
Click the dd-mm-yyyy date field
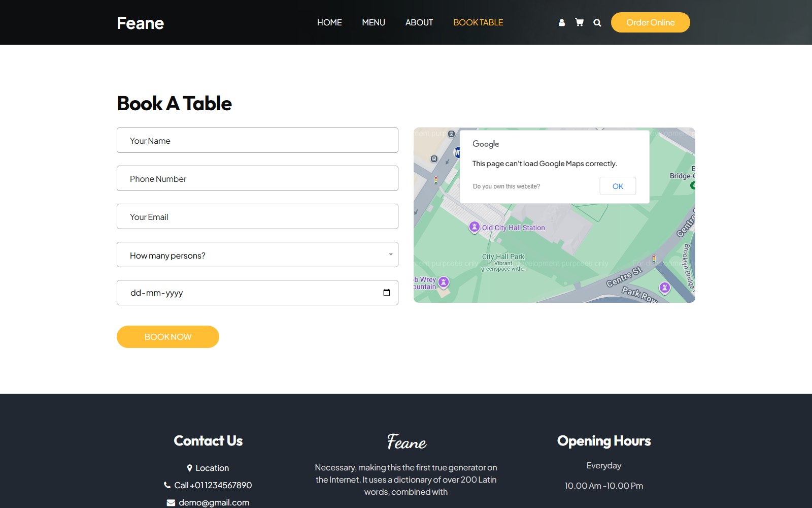(257, 293)
